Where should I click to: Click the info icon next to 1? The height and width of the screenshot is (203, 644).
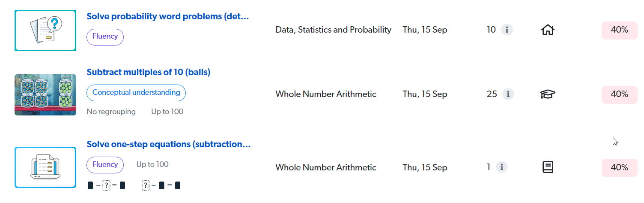pyautogui.click(x=502, y=167)
